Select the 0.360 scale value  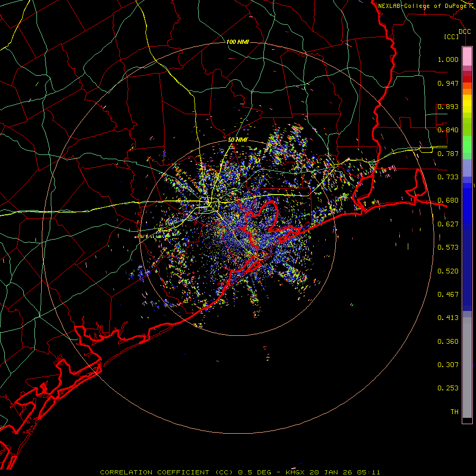click(x=448, y=342)
